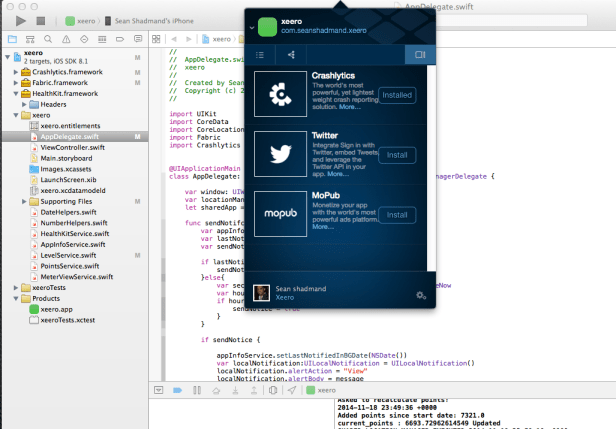This screenshot has width=616, height=429.
Task: Collapse HealthKit.framework in navigator
Action: point(16,94)
